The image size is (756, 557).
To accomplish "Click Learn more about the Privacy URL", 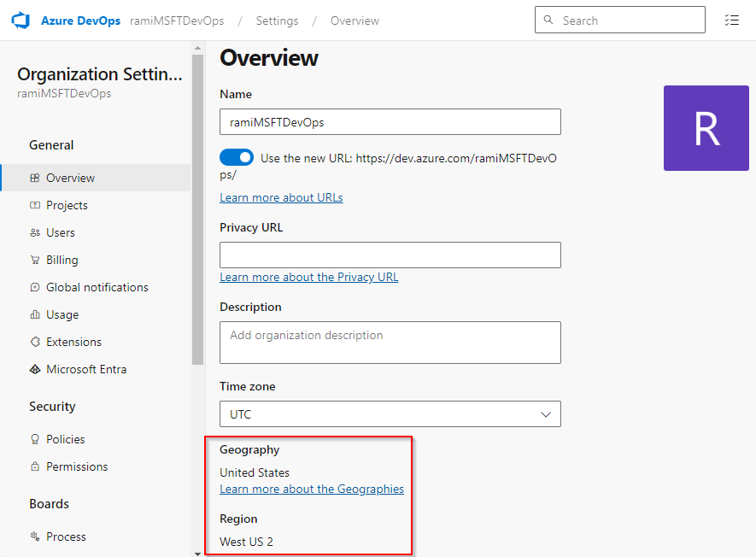I will pyautogui.click(x=308, y=277).
